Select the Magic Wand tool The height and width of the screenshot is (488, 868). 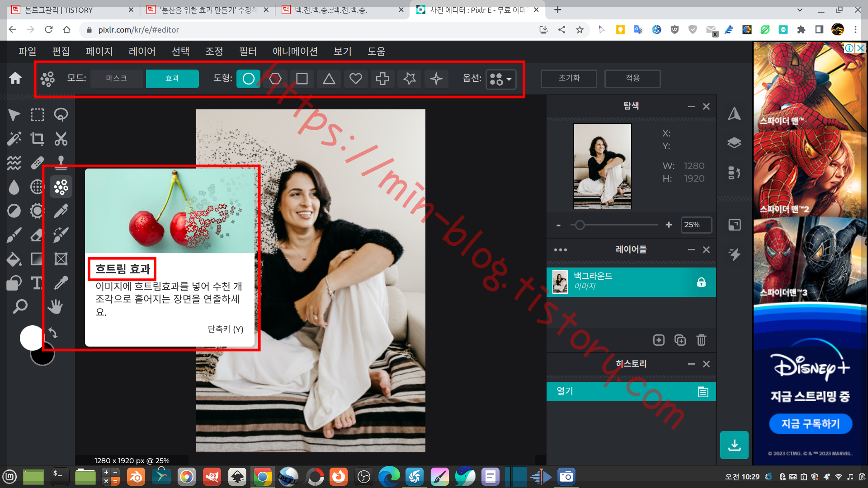coord(14,139)
